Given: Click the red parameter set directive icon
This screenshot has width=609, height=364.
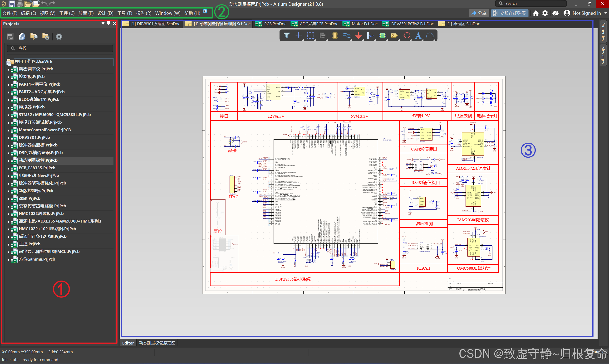Looking at the screenshot, I should pyautogui.click(x=407, y=36).
